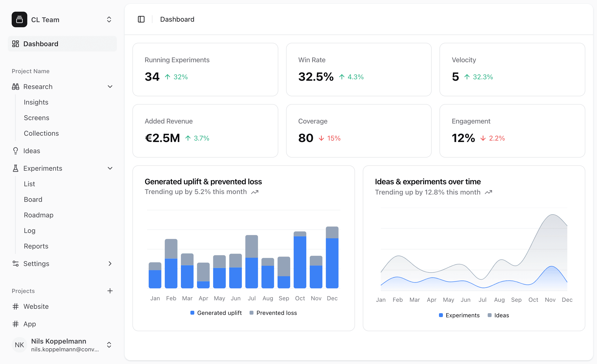This screenshot has height=364, width=597.
Task: Click the Settings sliders icon
Action: point(16,264)
